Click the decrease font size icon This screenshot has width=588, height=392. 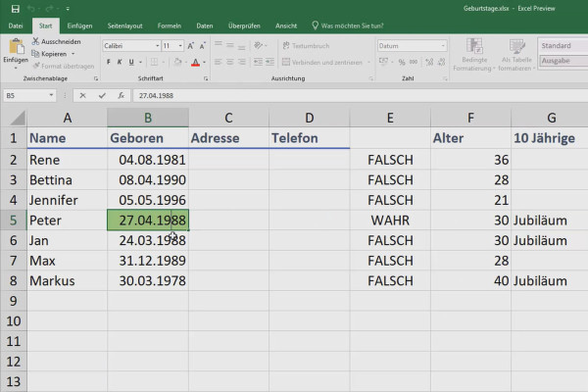click(203, 46)
